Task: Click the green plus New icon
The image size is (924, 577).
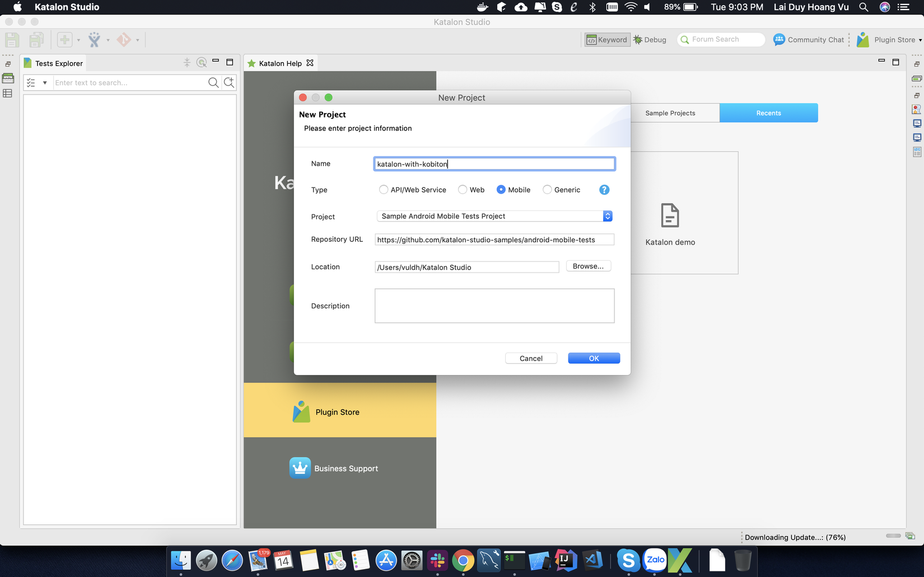Action: (x=65, y=40)
